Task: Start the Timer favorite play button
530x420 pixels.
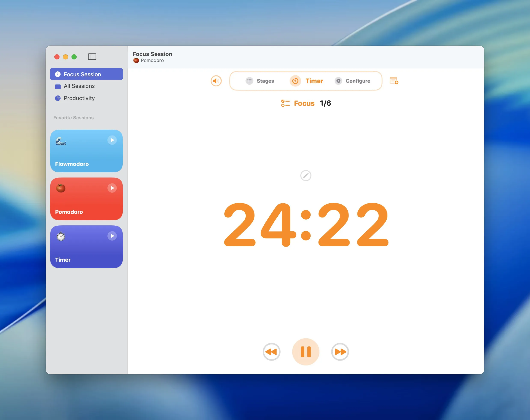Action: tap(112, 236)
